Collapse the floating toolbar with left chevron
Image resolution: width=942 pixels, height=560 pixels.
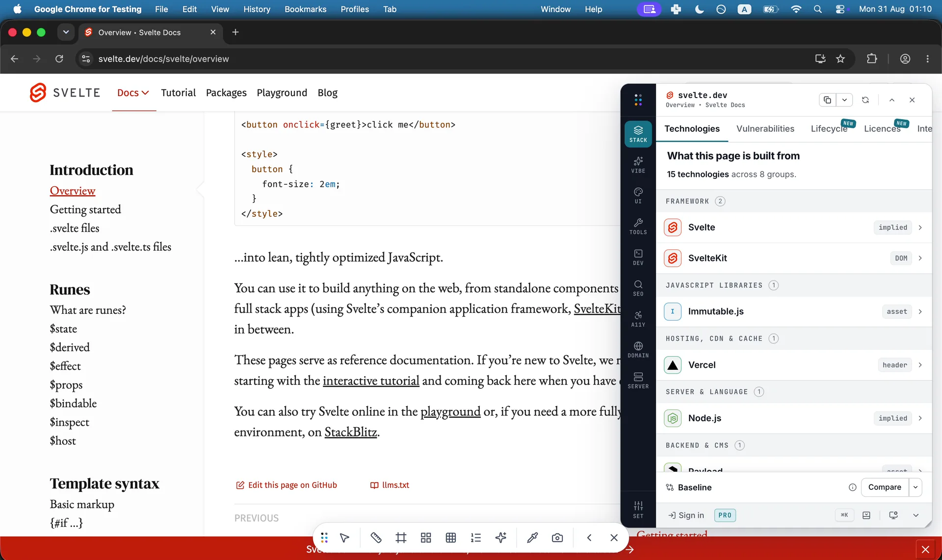pyautogui.click(x=589, y=538)
